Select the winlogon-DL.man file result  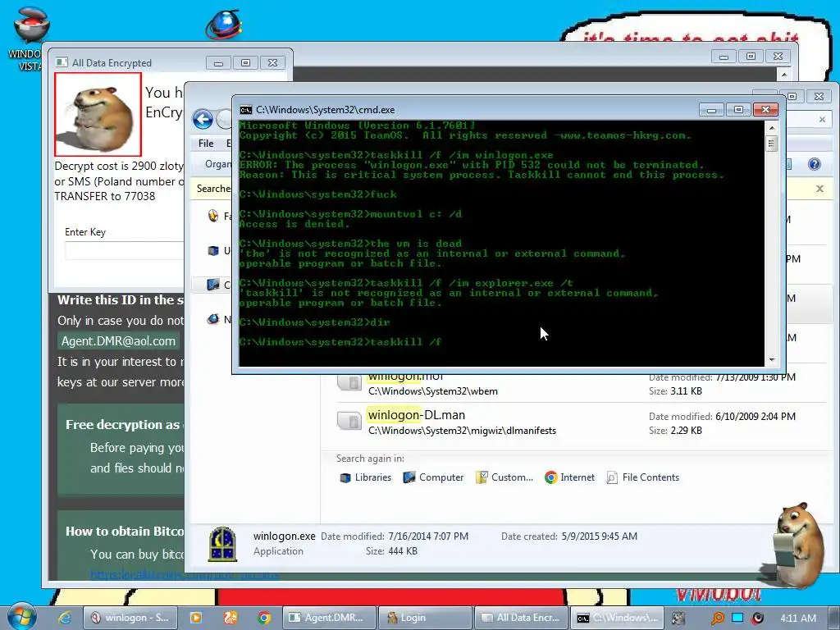(x=582, y=422)
